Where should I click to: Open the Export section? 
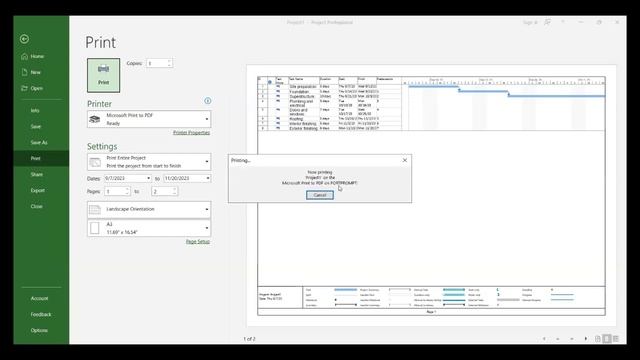[x=41, y=190]
